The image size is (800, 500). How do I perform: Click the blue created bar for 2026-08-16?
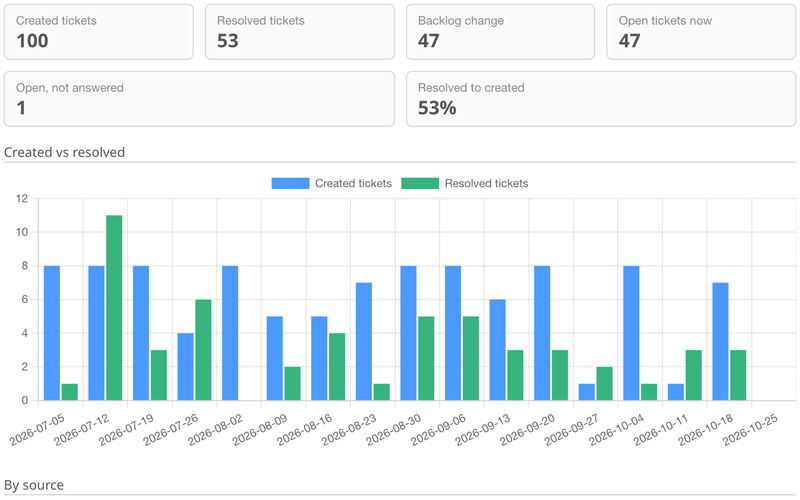pos(319,358)
